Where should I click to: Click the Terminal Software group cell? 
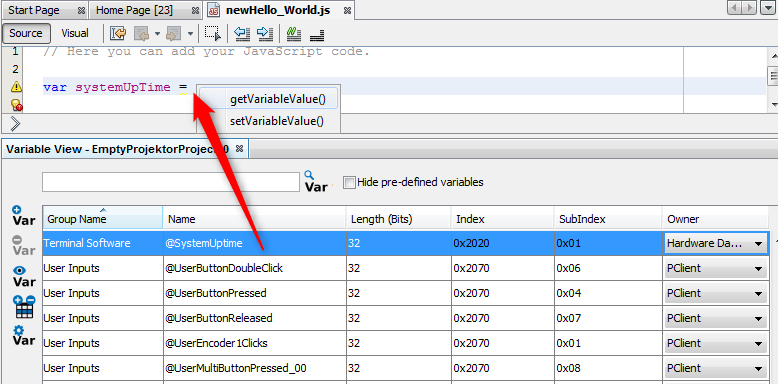pyautogui.click(x=103, y=243)
